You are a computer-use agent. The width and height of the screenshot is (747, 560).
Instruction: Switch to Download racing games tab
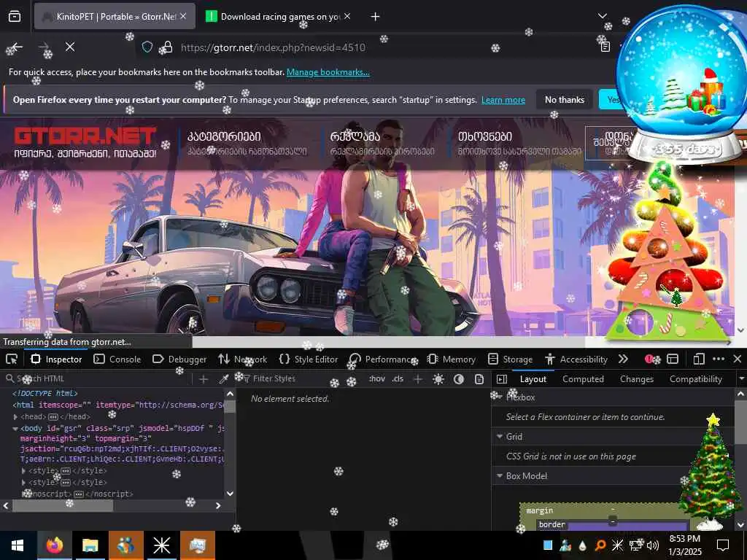279,16
